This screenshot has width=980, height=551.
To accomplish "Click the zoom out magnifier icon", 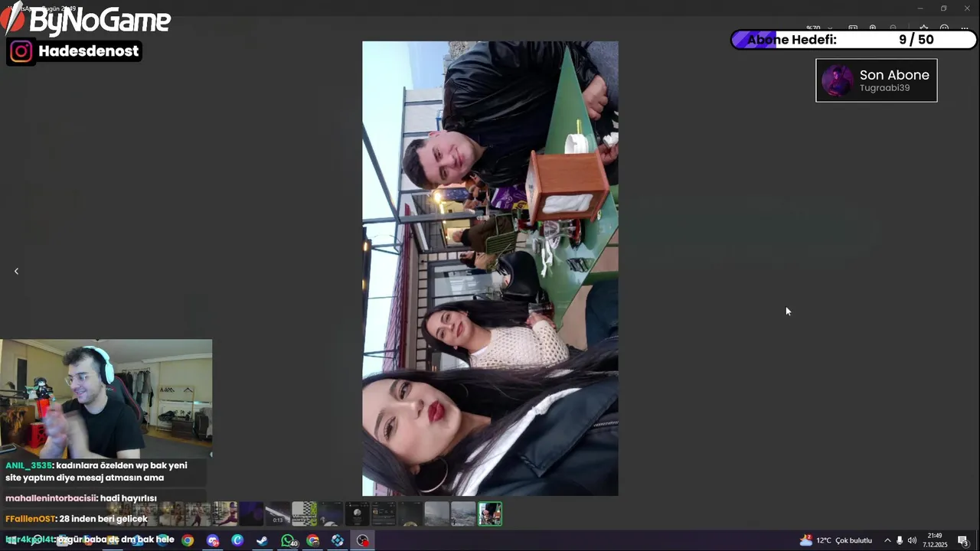I will pos(893,28).
